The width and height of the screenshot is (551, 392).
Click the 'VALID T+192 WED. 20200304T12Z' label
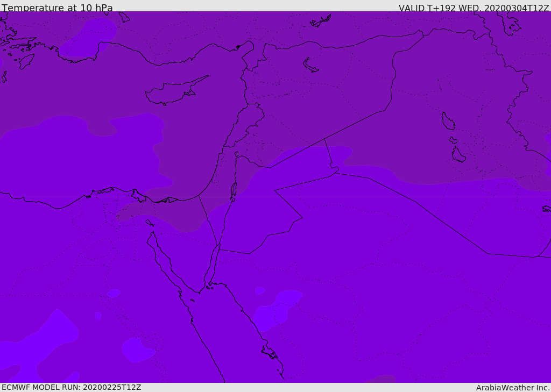(x=474, y=8)
